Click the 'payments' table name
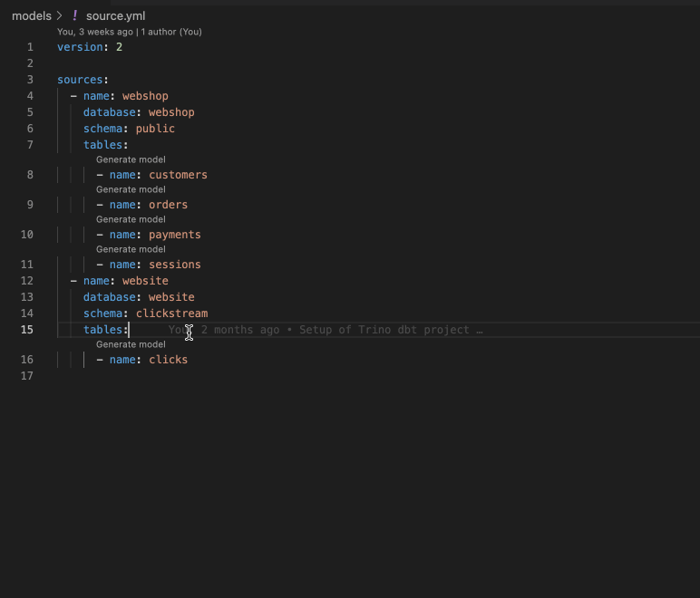This screenshot has height=598, width=700. pos(175,235)
